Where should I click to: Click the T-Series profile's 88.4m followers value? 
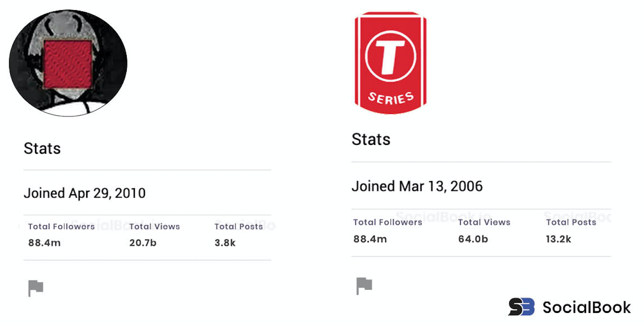(x=370, y=239)
